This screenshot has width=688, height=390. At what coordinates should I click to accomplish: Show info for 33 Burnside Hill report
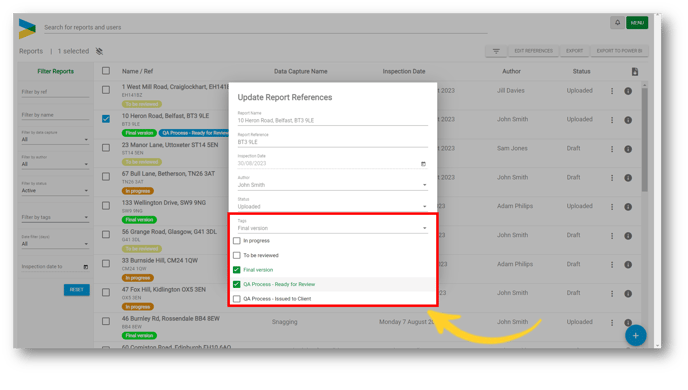pyautogui.click(x=628, y=265)
